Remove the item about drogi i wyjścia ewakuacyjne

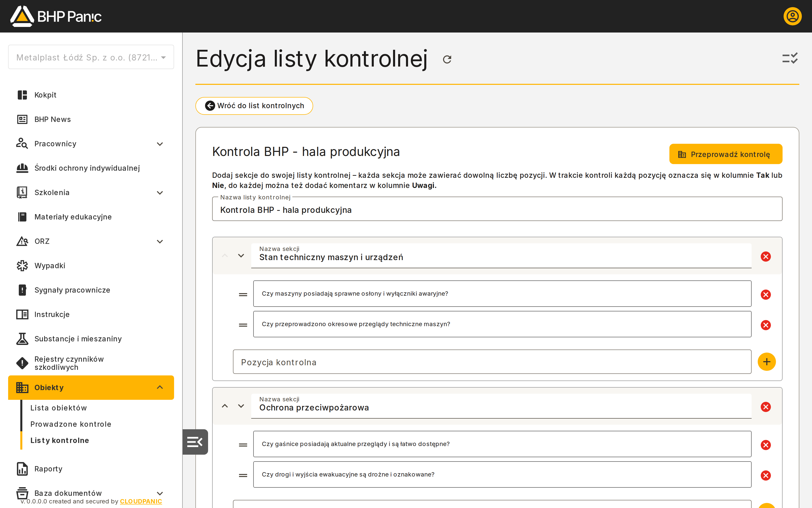[x=766, y=475]
